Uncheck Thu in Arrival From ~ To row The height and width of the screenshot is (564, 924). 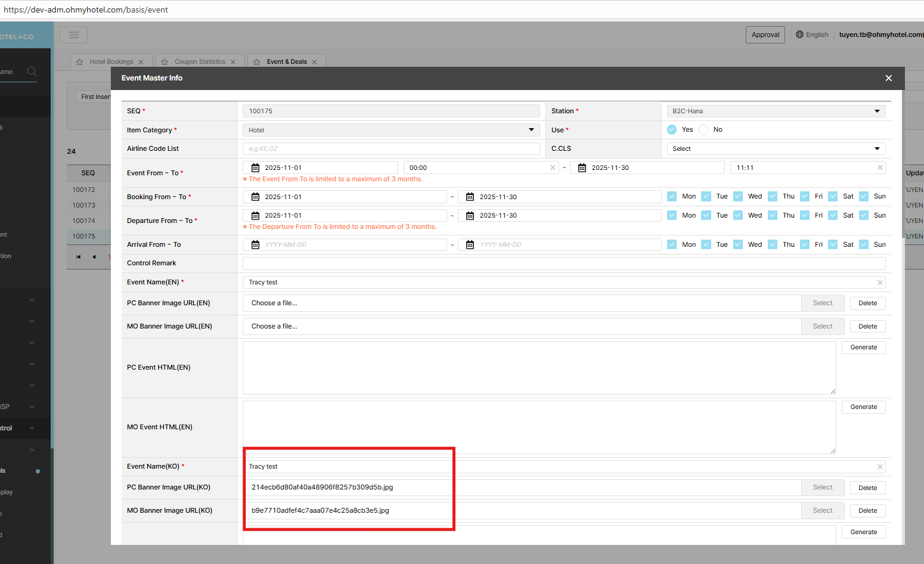coord(773,244)
